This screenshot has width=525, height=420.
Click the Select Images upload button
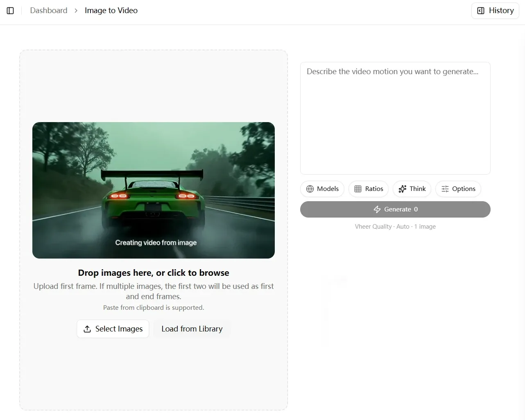[113, 329]
